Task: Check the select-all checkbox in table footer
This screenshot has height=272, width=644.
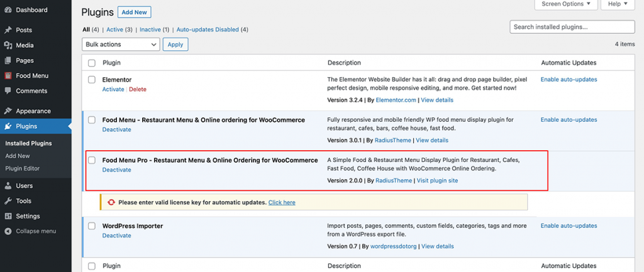Action: click(x=92, y=266)
